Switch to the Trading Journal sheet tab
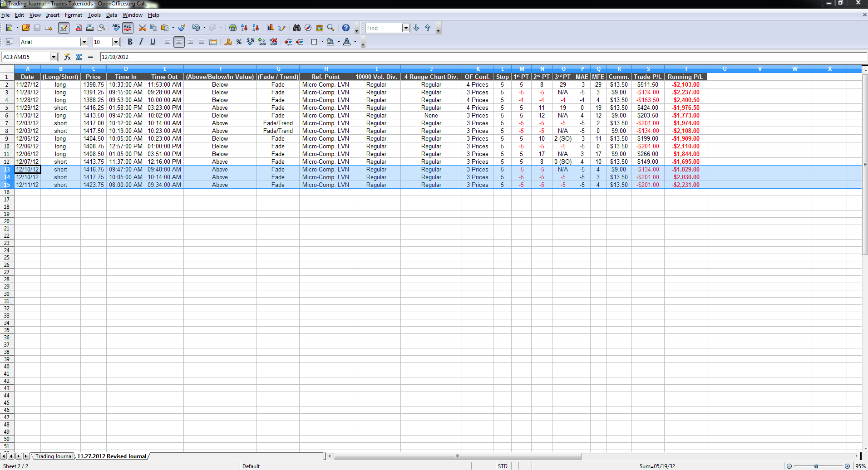The width and height of the screenshot is (868, 470). point(54,456)
